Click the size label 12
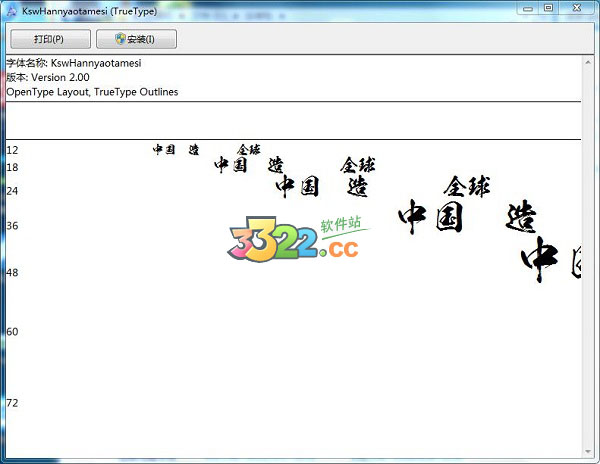This screenshot has height=464, width=600. (x=12, y=150)
